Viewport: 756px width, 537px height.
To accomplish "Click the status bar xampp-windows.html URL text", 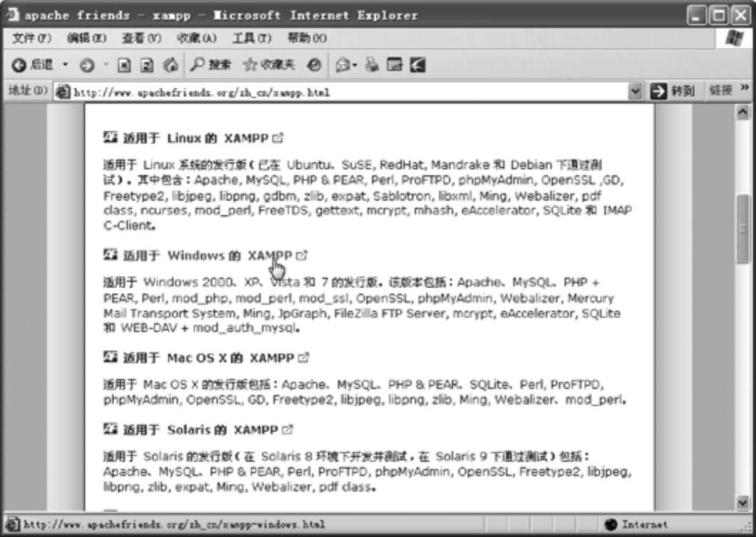I will (x=174, y=524).
